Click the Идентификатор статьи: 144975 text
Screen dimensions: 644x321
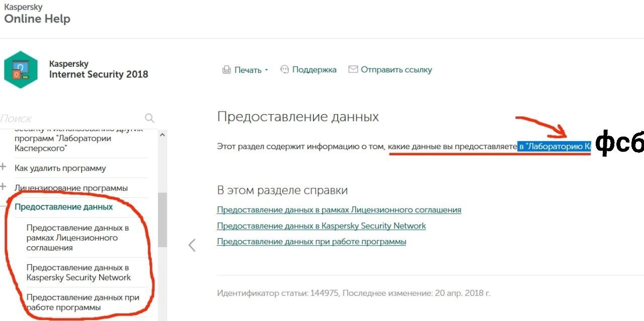click(278, 293)
